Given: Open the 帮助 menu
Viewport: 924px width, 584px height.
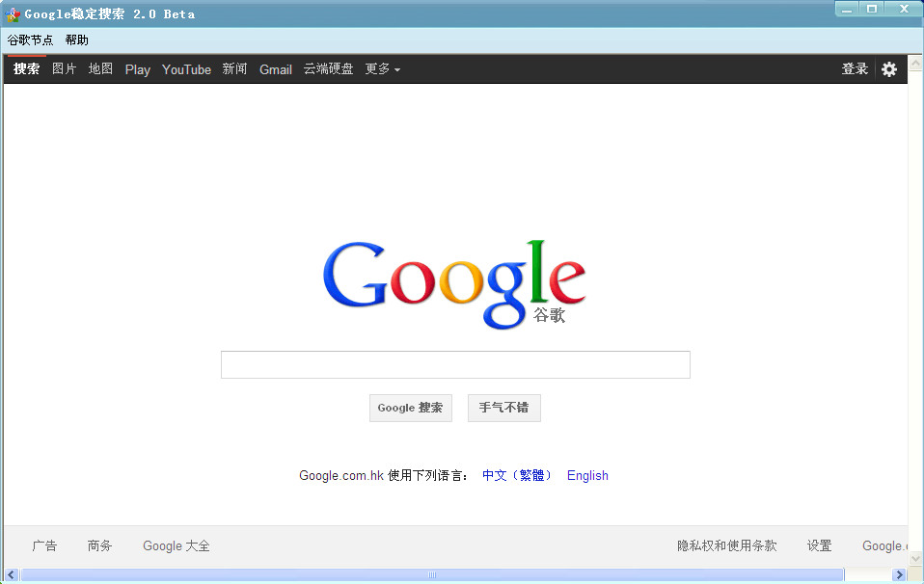Looking at the screenshot, I should (x=76, y=40).
